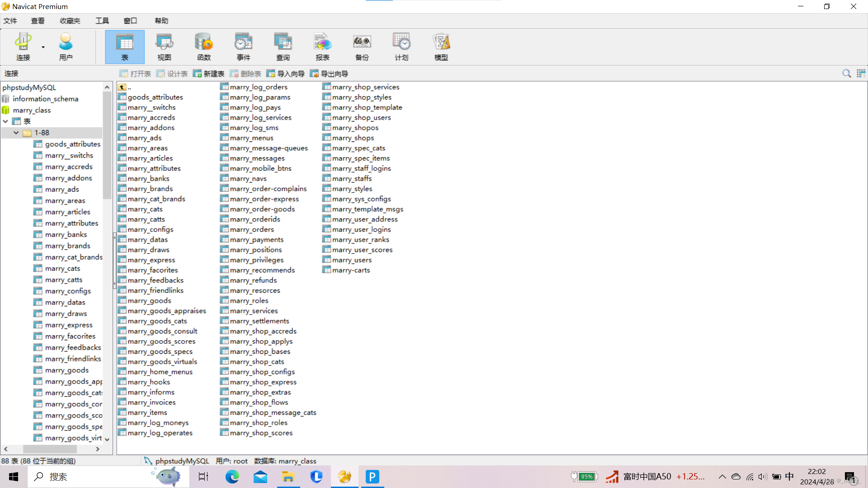Viewport: 868px width, 488px height.
Task: Open the 计划 (Schedule) tool
Action: pyautogui.click(x=401, y=47)
